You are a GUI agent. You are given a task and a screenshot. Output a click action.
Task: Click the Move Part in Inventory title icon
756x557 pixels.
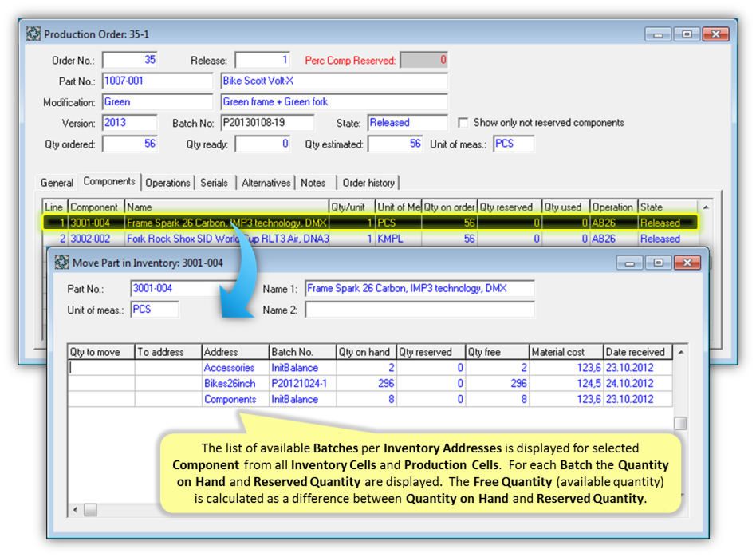[x=61, y=263]
